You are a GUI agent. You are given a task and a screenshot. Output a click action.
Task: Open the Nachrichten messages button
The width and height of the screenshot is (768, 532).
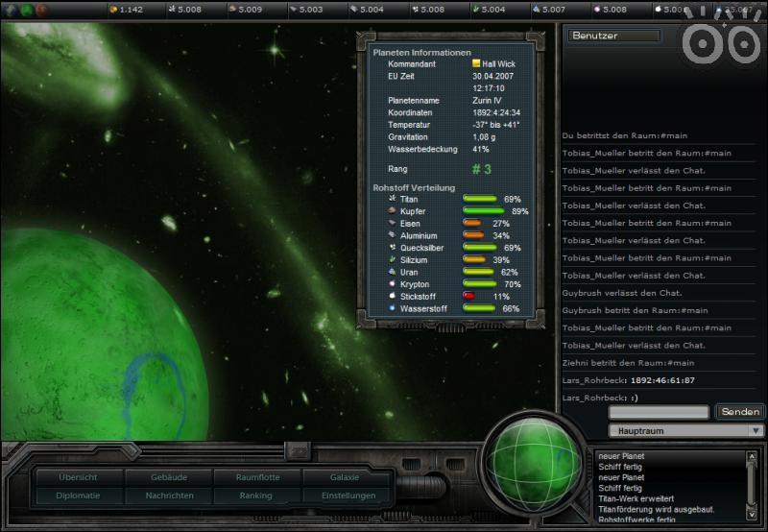click(x=169, y=496)
